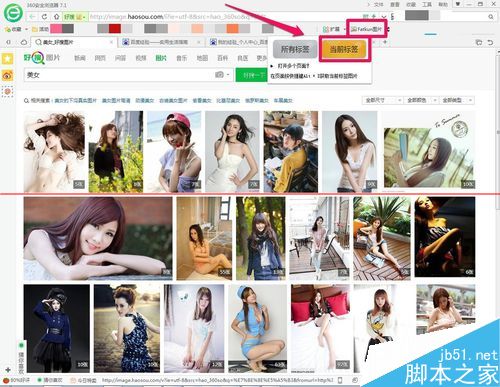The height and width of the screenshot is (387, 500).
Task: Open the skin/shirt icon beside the Help menu
Action: coord(458,4)
